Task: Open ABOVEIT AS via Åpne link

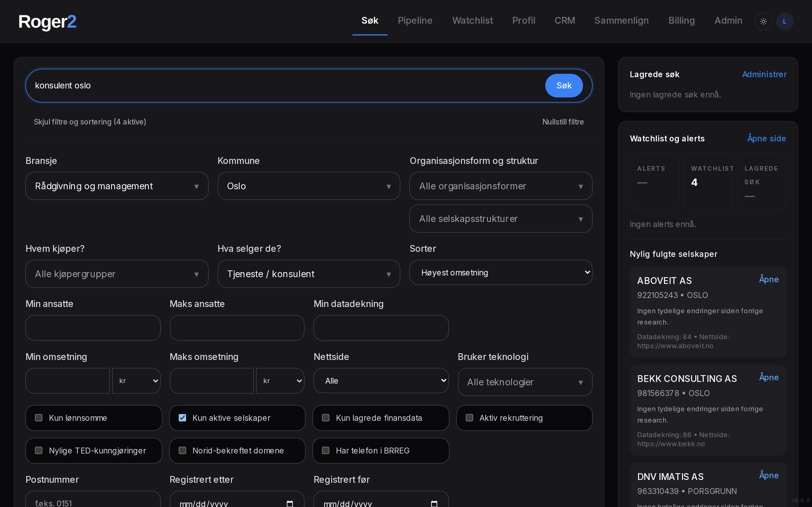Action: pyautogui.click(x=769, y=279)
